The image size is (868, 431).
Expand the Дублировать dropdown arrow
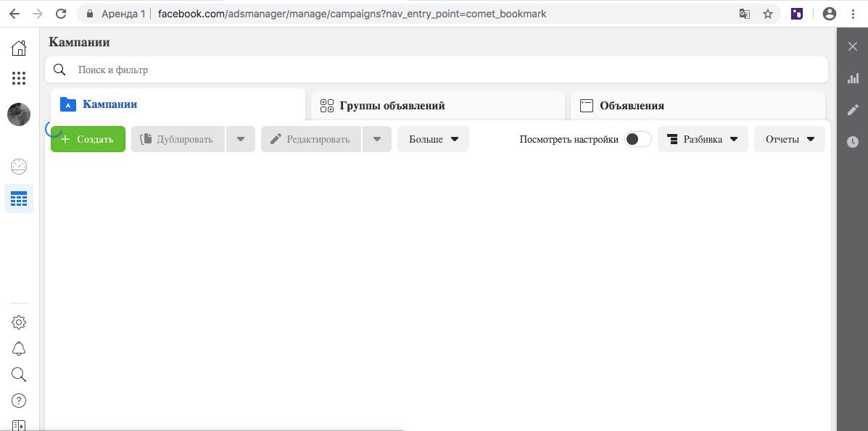click(x=241, y=139)
